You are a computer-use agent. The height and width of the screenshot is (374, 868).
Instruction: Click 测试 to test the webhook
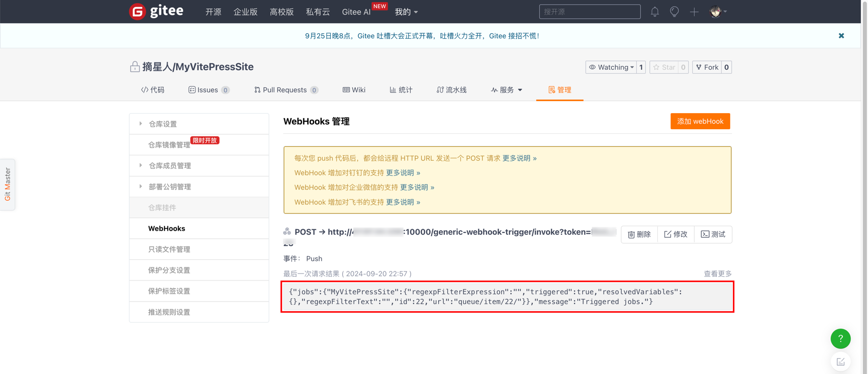(713, 234)
